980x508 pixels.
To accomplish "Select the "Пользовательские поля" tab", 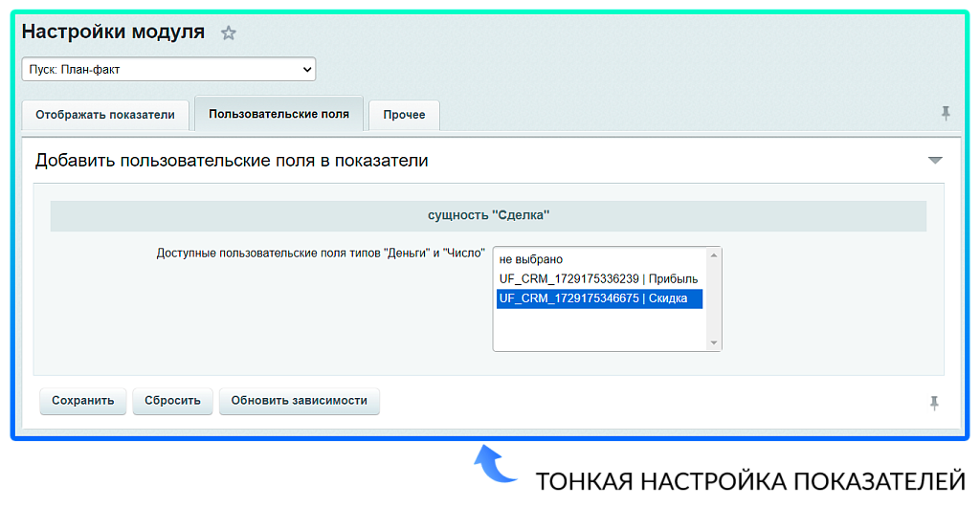I will click(x=278, y=114).
